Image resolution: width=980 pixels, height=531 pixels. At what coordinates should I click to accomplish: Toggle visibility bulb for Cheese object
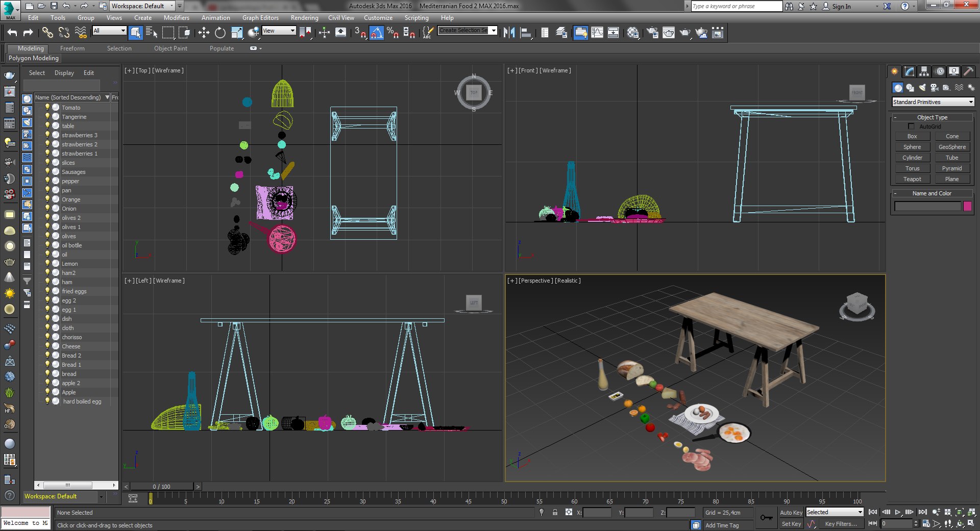click(x=47, y=346)
